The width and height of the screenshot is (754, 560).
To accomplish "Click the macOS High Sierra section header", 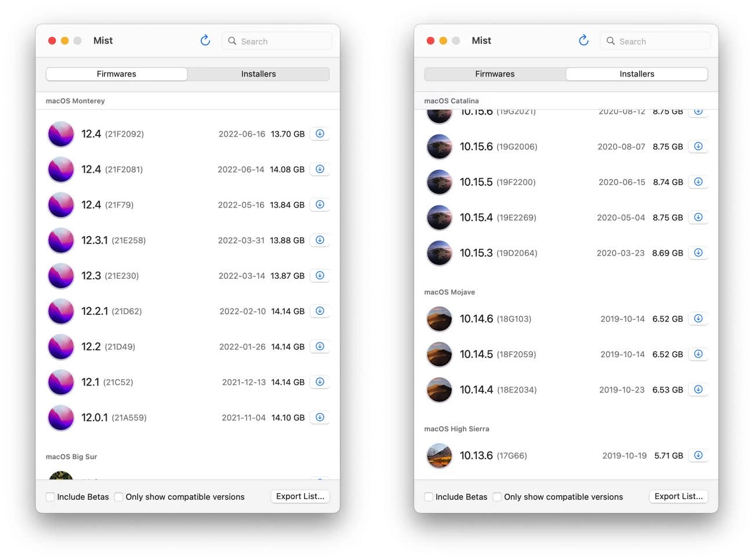I will (x=456, y=429).
